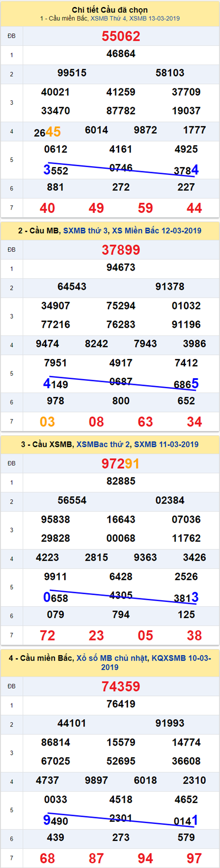Click fifth prize number 3552
The height and width of the screenshot is (868, 220).
(55, 170)
